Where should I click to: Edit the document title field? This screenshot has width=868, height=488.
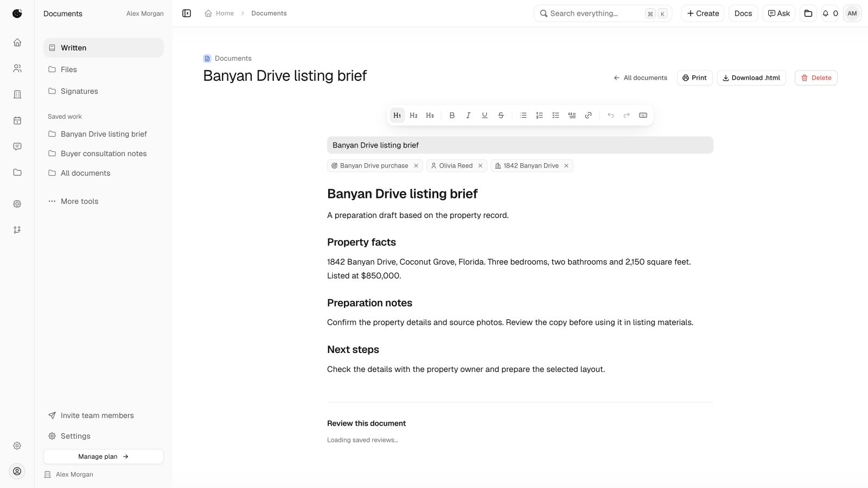(520, 145)
